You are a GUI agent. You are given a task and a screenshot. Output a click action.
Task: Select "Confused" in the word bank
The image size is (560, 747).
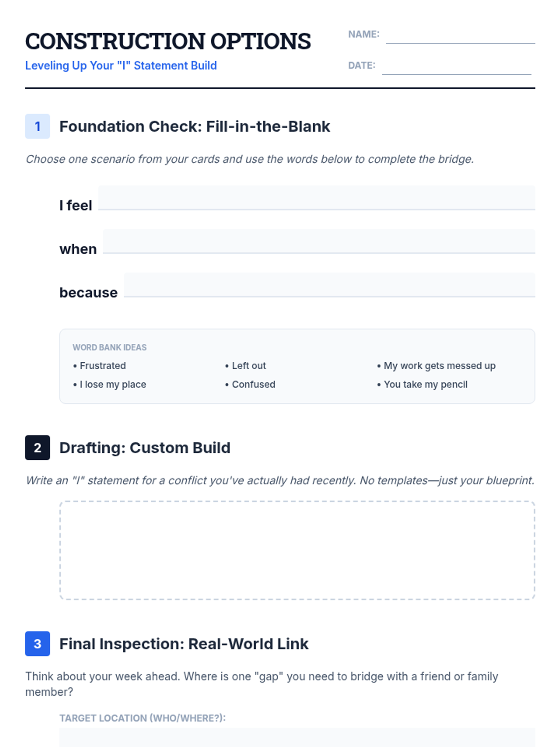[253, 384]
